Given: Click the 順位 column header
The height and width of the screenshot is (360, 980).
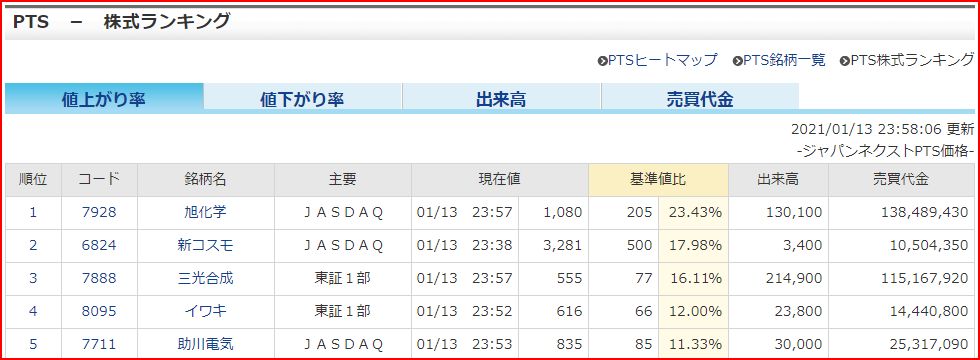Looking at the screenshot, I should [x=33, y=180].
